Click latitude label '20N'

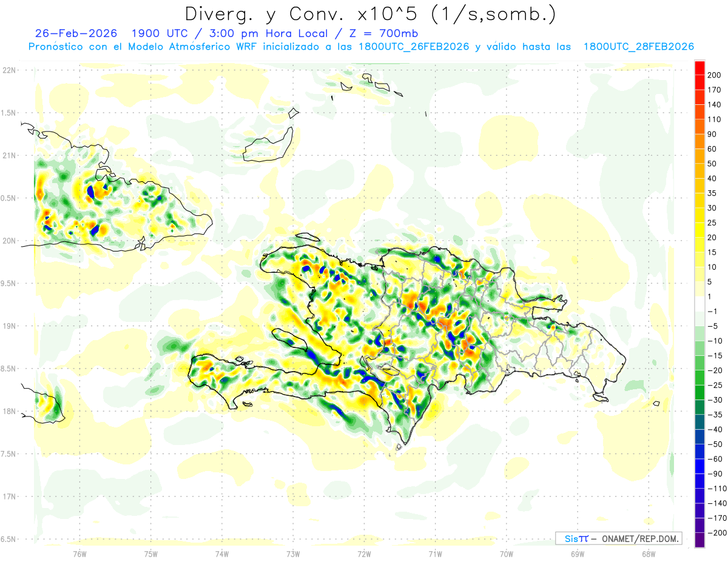(8, 241)
